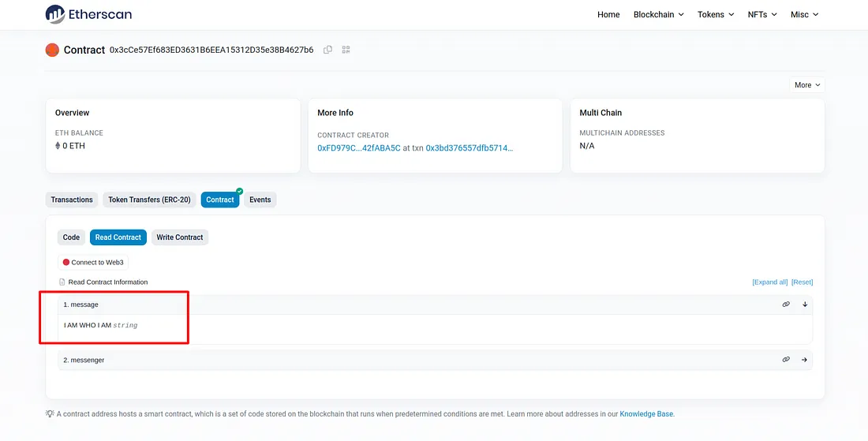
Task: Click the contract address text 0x3cCe57...
Action: pyautogui.click(x=211, y=50)
